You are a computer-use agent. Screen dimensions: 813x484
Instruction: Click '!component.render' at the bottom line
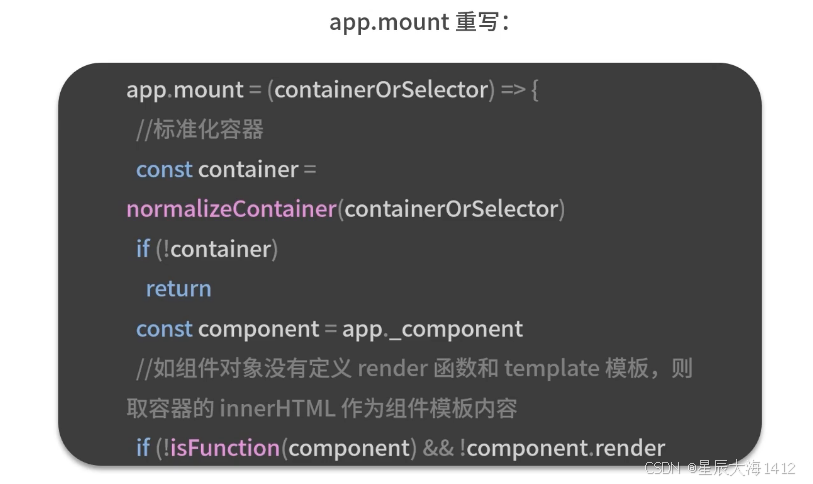coord(562,448)
